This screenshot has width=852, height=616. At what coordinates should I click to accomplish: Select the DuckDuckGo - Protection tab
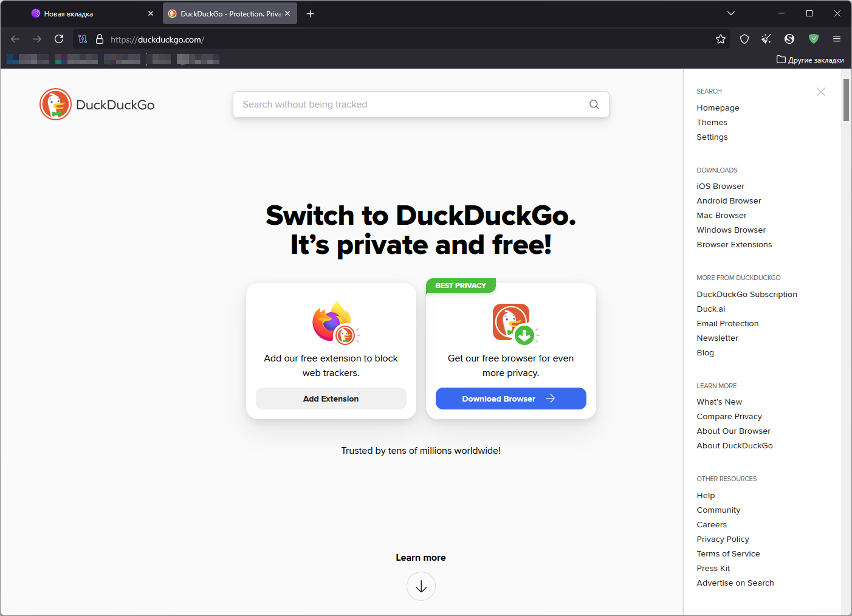pos(230,13)
